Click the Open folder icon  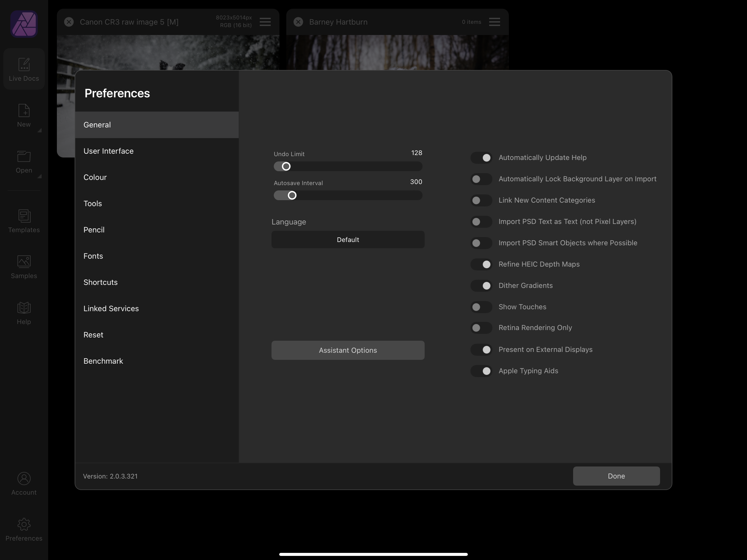click(x=24, y=156)
